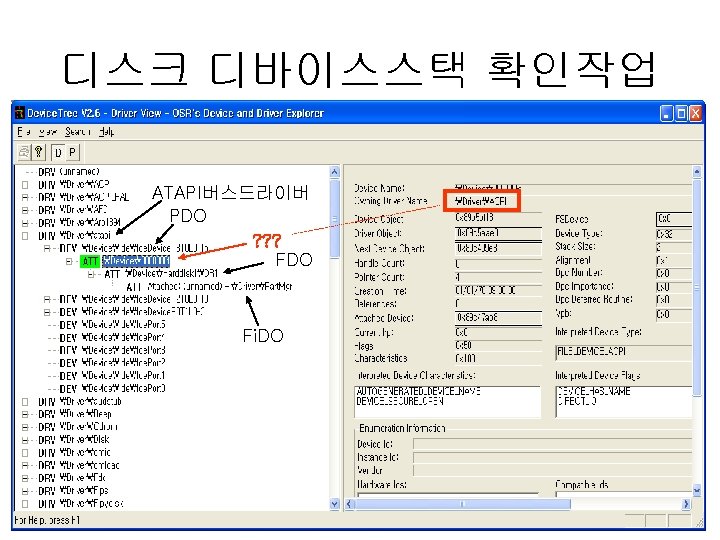Click the Attached Device value box
720x540 pixels.
click(498, 318)
